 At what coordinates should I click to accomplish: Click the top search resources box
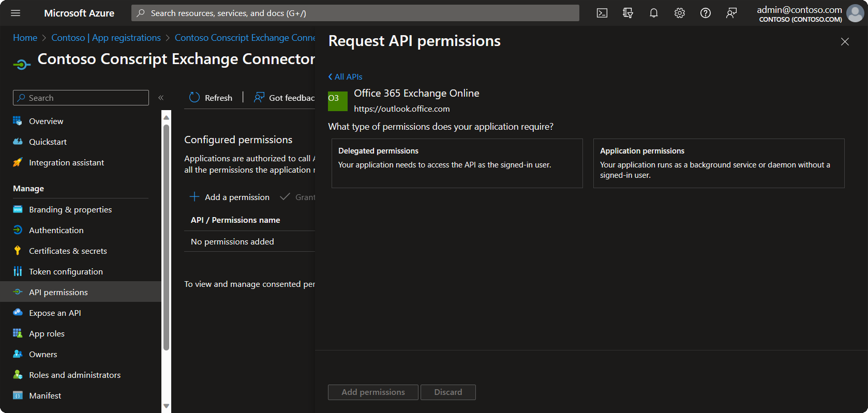click(x=355, y=13)
